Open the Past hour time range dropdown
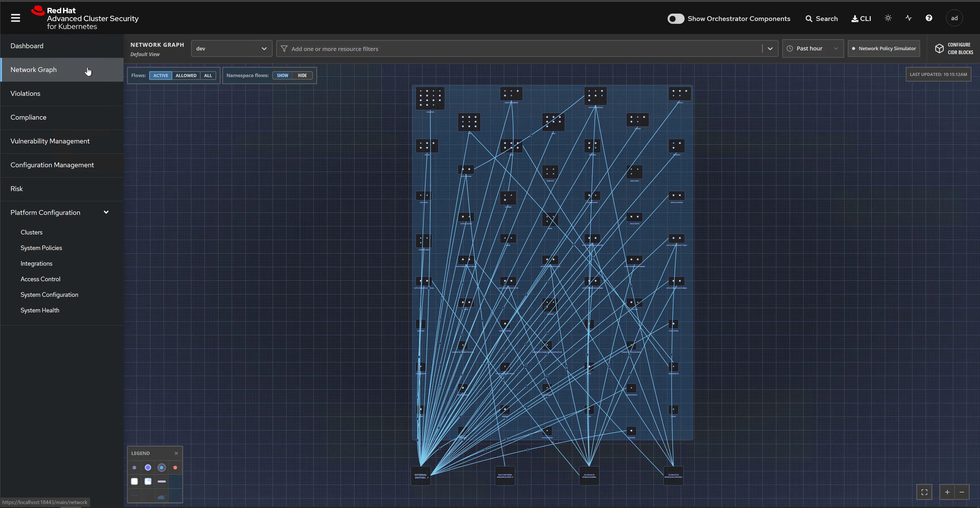980x508 pixels. click(813, 48)
